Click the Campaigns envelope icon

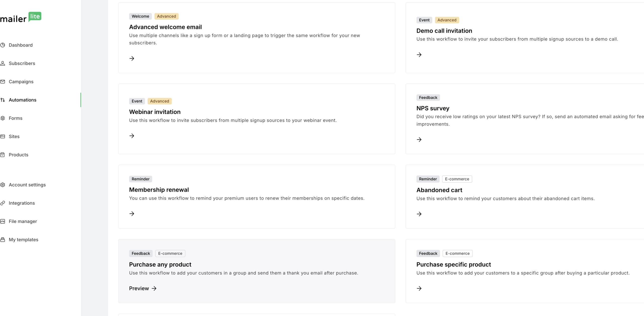[x=3, y=82]
